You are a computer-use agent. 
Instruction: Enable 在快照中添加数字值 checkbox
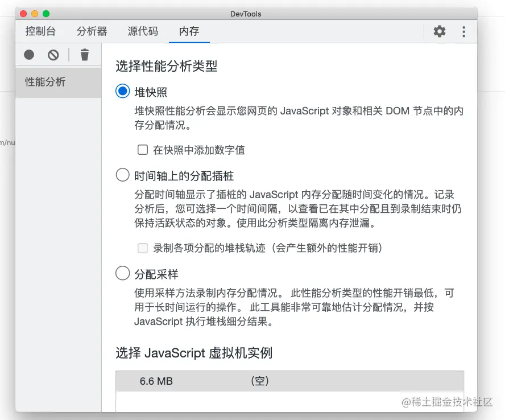click(143, 150)
